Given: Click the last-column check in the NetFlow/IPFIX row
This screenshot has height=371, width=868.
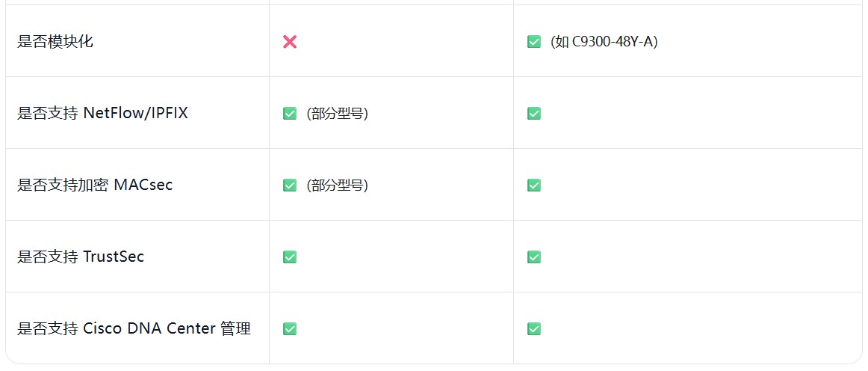Looking at the screenshot, I should click(x=534, y=114).
